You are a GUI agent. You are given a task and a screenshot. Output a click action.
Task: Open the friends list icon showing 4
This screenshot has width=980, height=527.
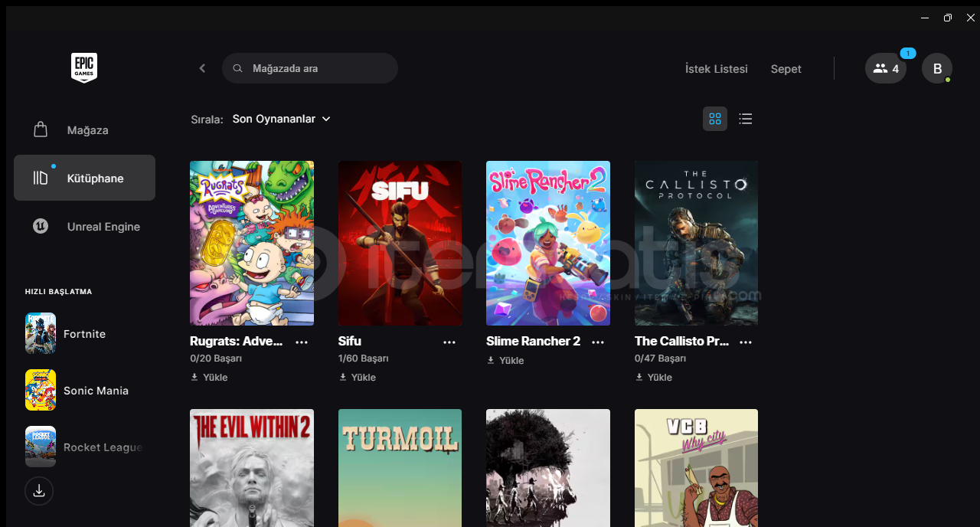coord(886,68)
